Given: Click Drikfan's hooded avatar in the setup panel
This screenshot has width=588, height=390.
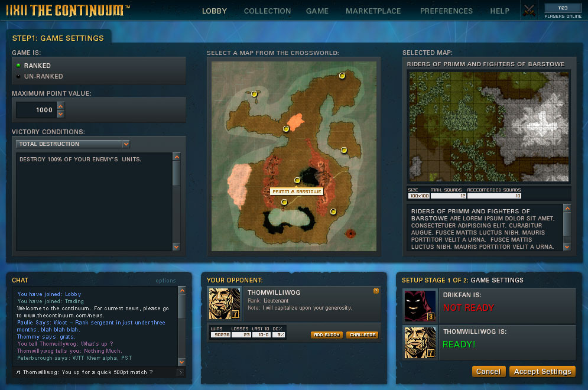Looking at the screenshot, I should point(420,305).
